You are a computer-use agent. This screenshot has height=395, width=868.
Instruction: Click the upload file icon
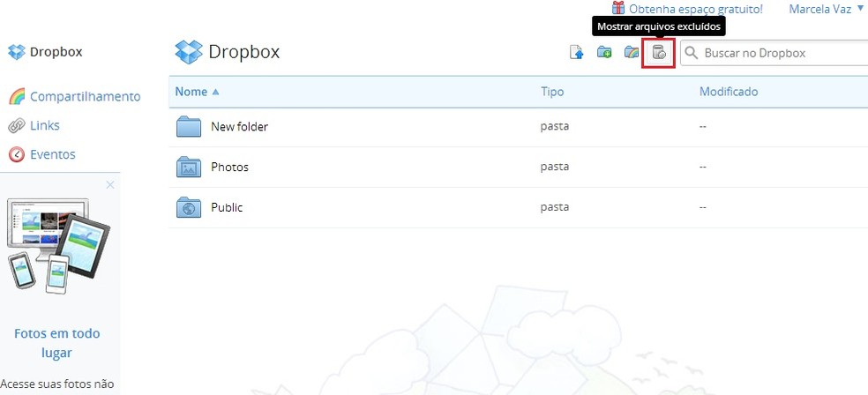577,53
